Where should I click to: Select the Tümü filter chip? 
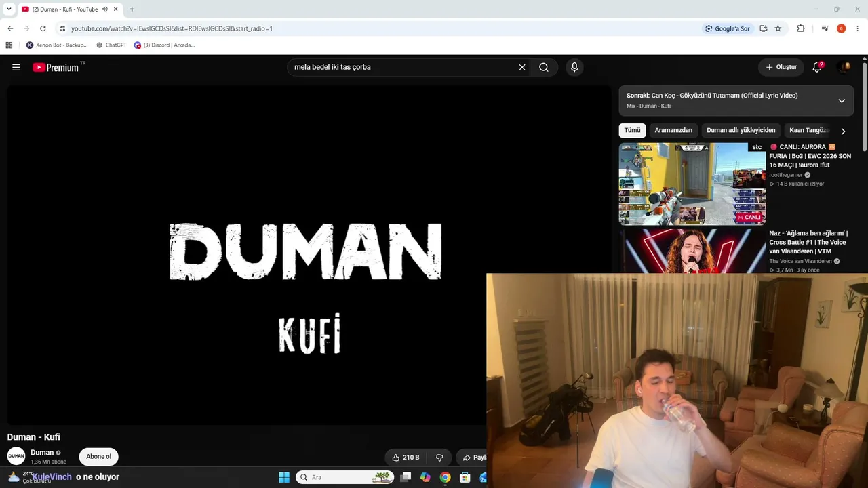click(632, 130)
